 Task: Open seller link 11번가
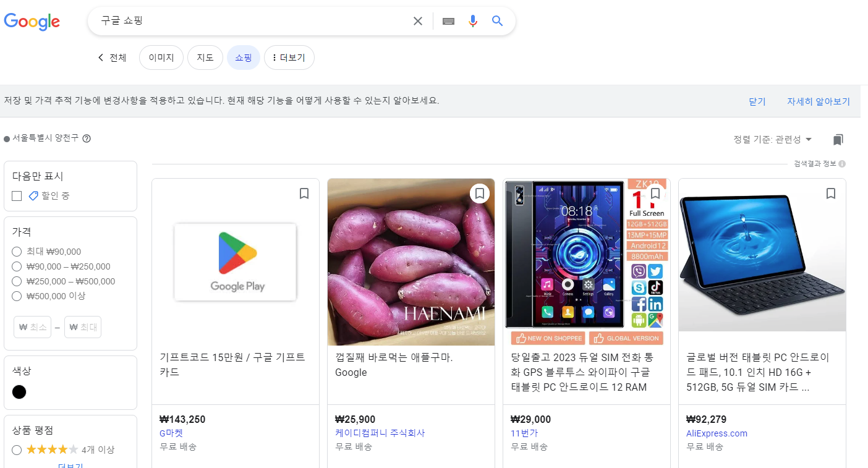524,433
